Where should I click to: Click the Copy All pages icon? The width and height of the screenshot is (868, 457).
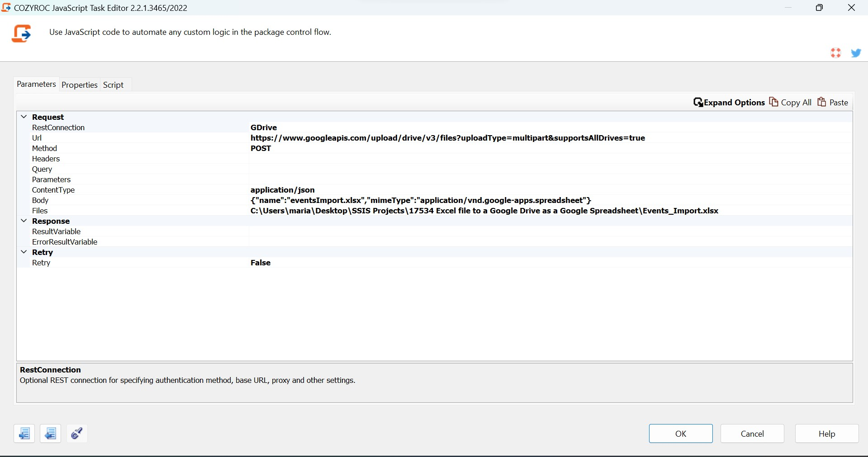(774, 102)
